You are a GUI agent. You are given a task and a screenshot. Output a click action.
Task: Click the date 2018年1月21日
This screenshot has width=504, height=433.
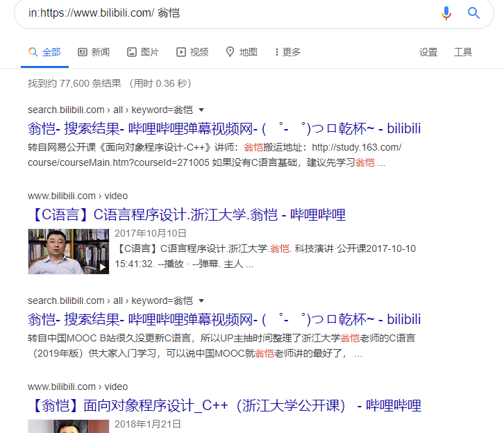tap(148, 424)
